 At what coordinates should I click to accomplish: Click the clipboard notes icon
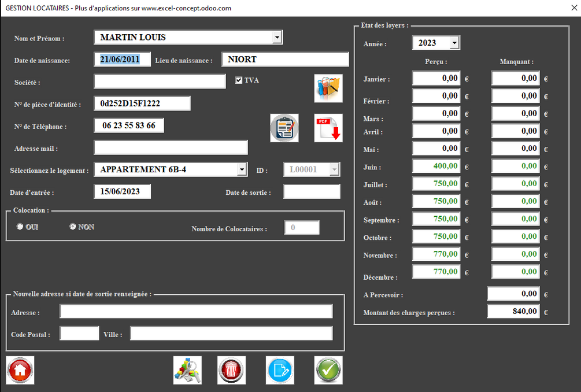284,128
